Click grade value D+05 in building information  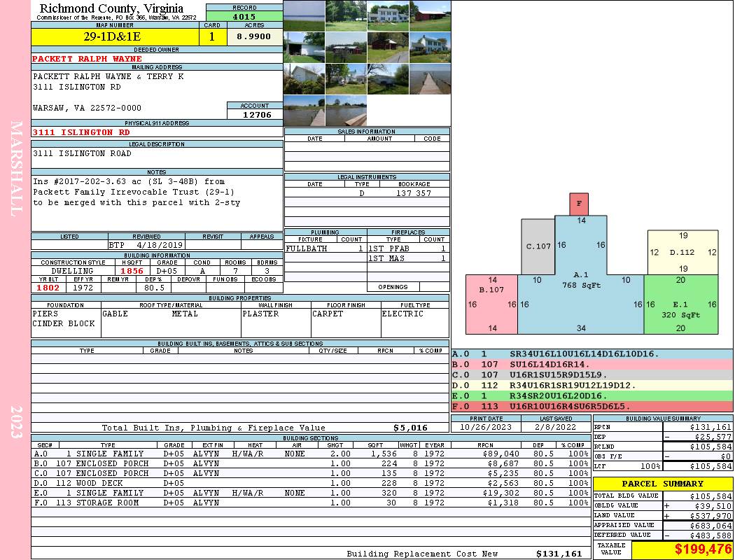tap(167, 271)
